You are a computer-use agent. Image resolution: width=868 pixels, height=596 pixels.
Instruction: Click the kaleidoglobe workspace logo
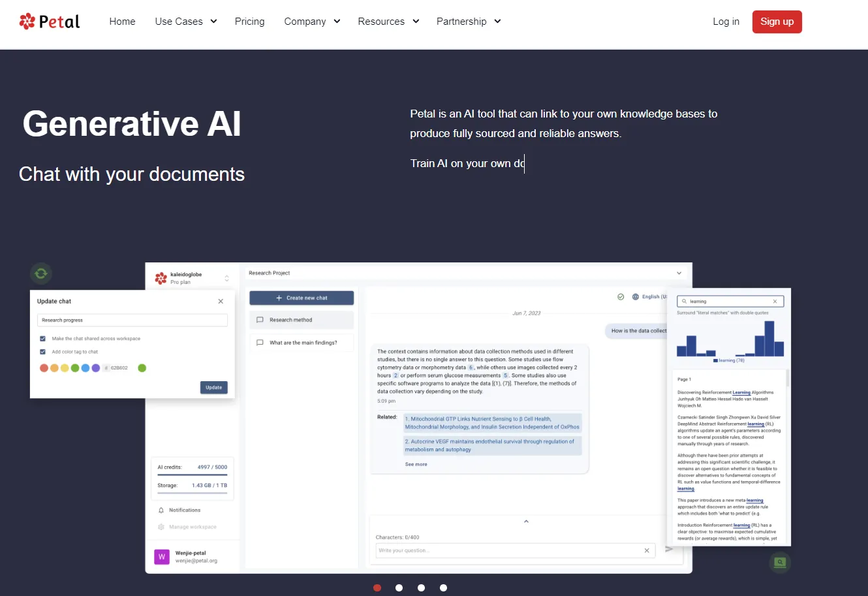pyautogui.click(x=161, y=278)
